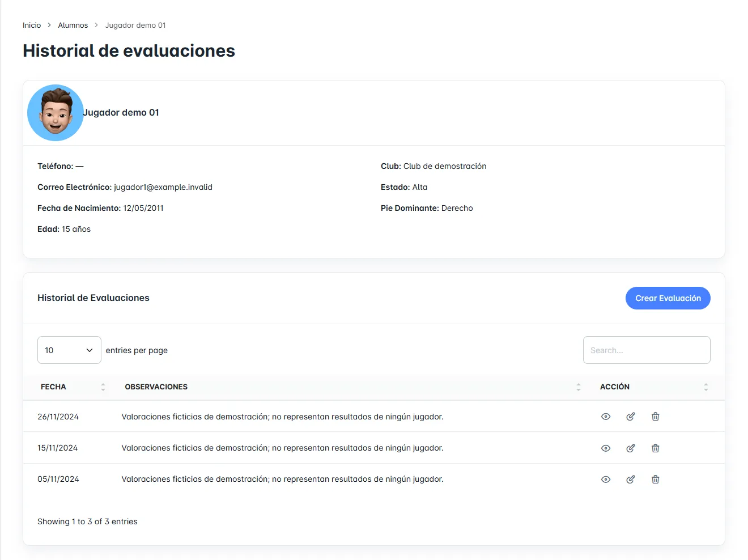Edit the 26/11/2024 evaluation
Screen dimensions: 748x560
[631, 417]
